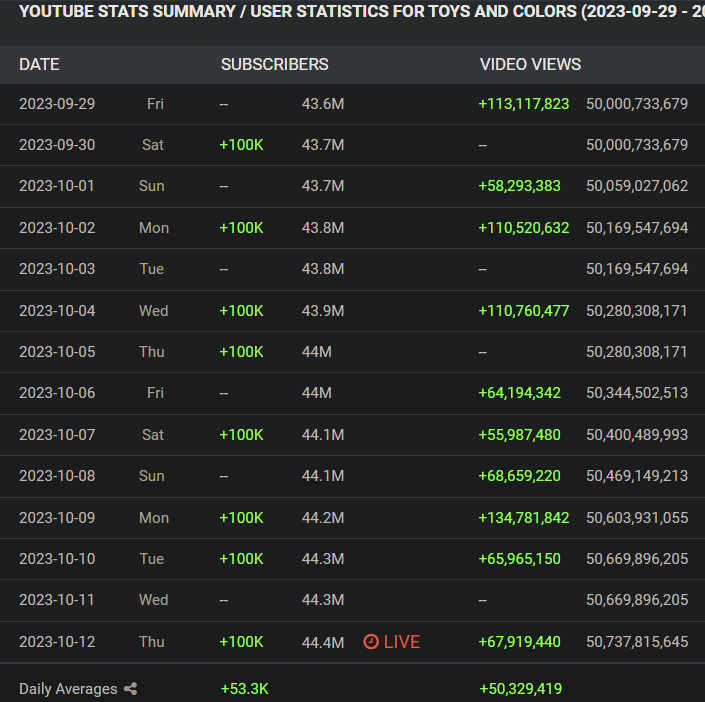Click the +64,194,342 views gain value
Viewport: 705px width, 702px height.
pos(519,393)
